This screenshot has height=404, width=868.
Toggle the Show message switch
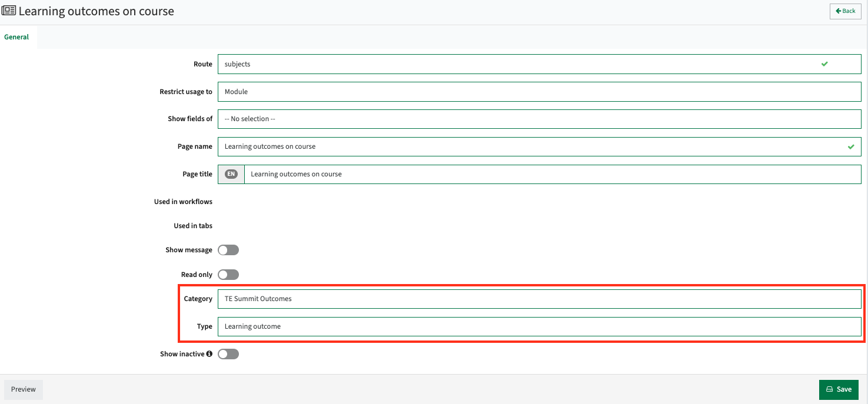228,250
